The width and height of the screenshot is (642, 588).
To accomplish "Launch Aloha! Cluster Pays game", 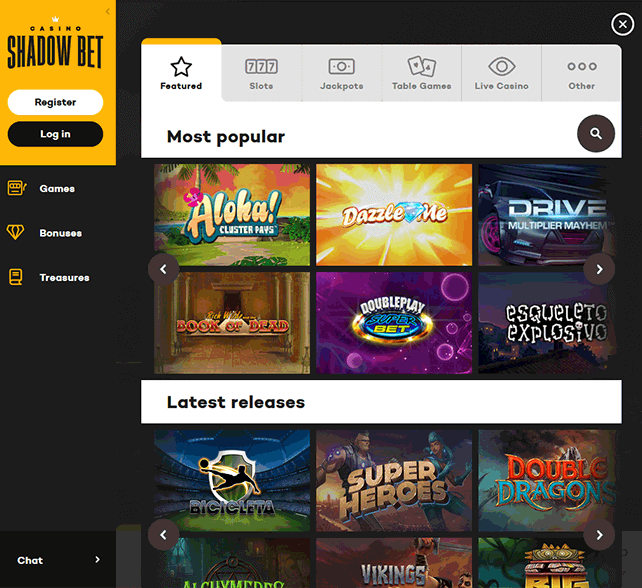I will pyautogui.click(x=232, y=215).
